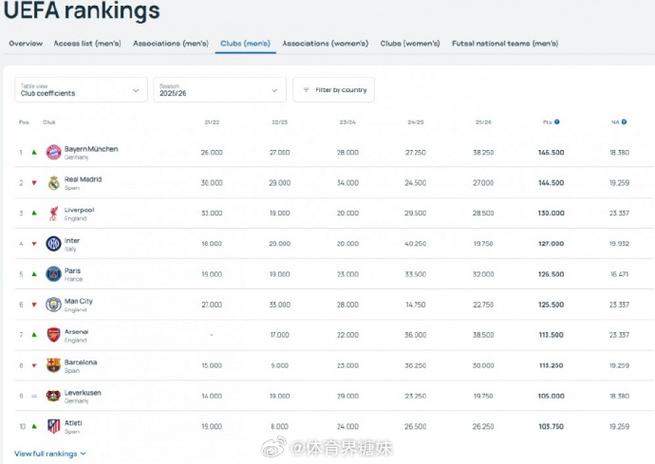Image resolution: width=655 pixels, height=464 pixels.
Task: Click the 24/25 column header
Action: click(416, 122)
